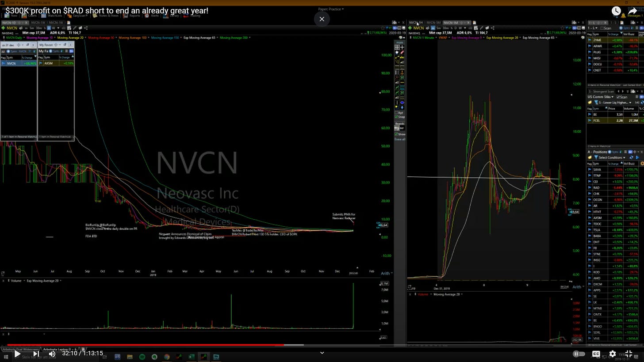Select the AXSM row in My Favorites watchlist
Screen dimensions: 644x362
click(x=56, y=63)
